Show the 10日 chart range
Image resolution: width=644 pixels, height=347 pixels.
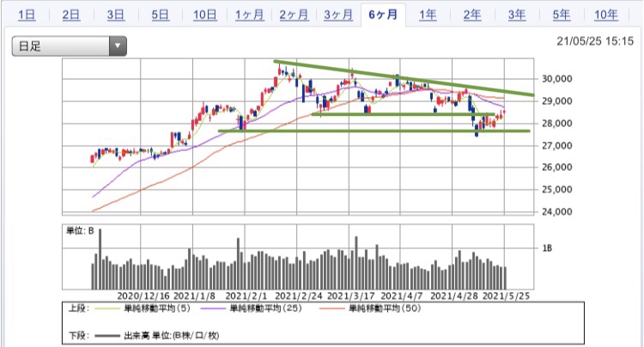(x=205, y=15)
